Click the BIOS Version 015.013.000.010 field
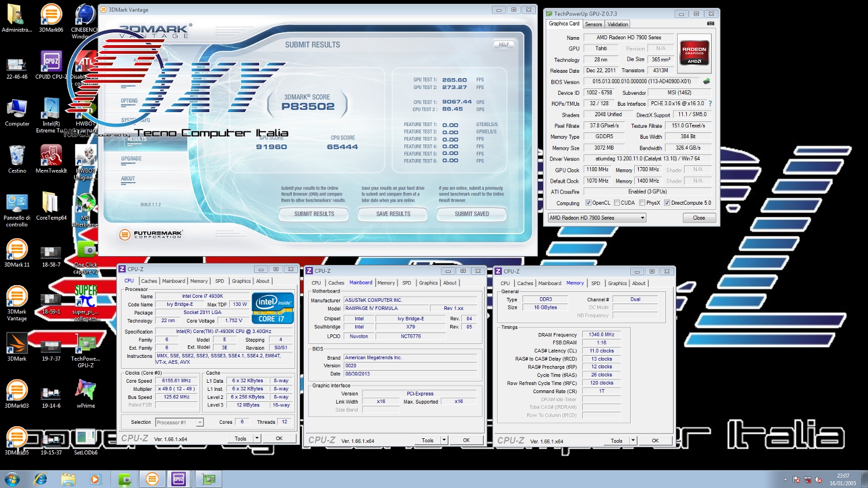Image resolution: width=868 pixels, height=488 pixels. [x=641, y=82]
